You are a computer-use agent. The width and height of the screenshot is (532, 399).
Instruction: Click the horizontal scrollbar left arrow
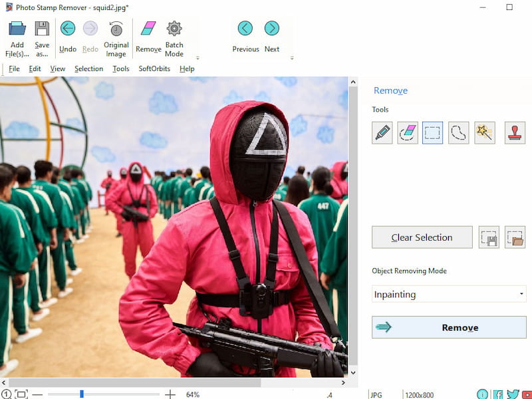pos(3,383)
